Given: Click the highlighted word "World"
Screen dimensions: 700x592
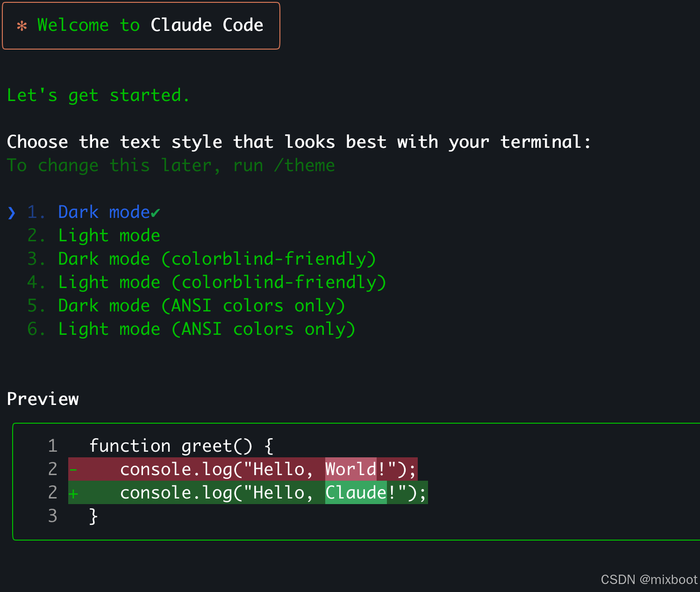Looking at the screenshot, I should [351, 469].
